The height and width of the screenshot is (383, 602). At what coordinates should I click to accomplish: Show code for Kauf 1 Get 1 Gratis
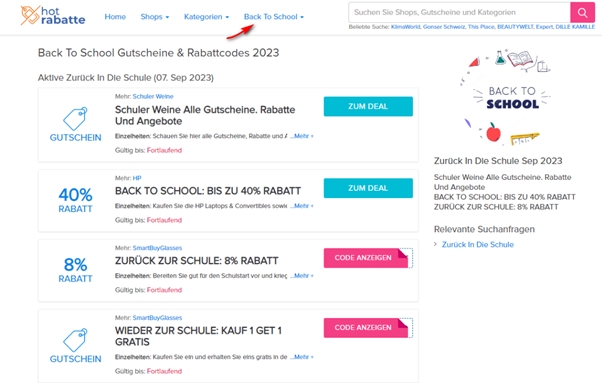pos(368,328)
